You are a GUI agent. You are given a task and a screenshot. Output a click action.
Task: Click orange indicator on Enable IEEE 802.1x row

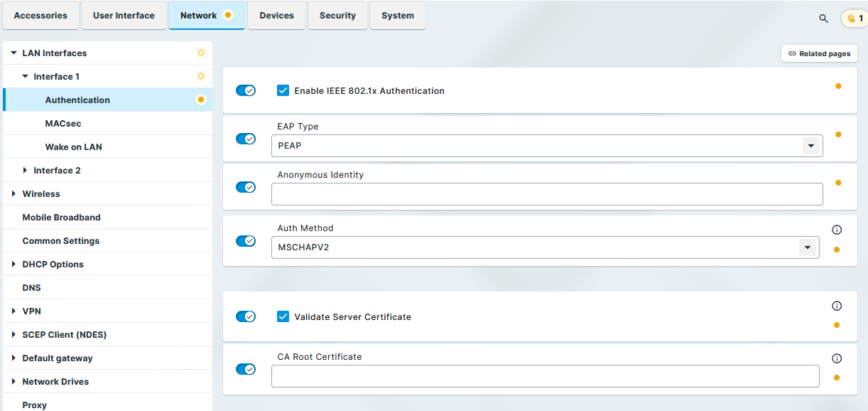(838, 86)
